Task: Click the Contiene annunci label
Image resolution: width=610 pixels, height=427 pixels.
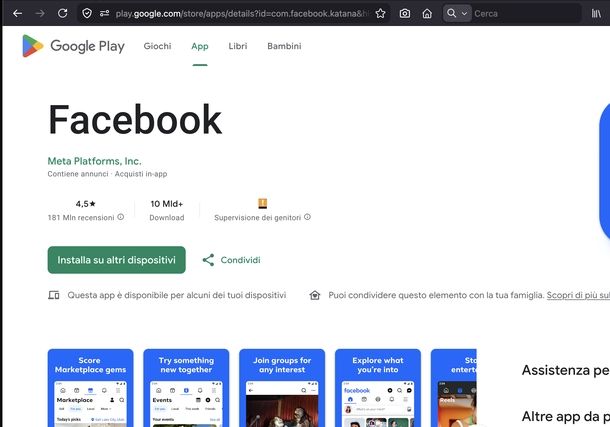Action: pos(78,174)
